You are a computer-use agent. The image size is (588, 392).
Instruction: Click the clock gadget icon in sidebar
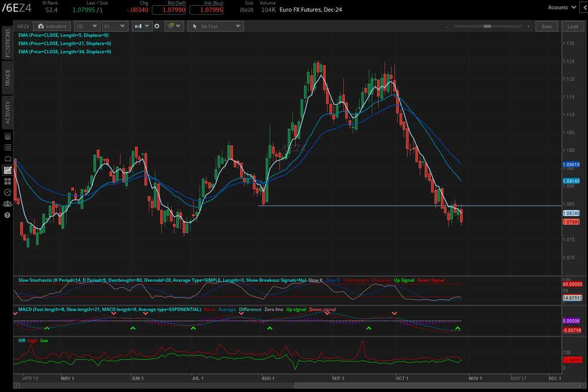point(7,192)
